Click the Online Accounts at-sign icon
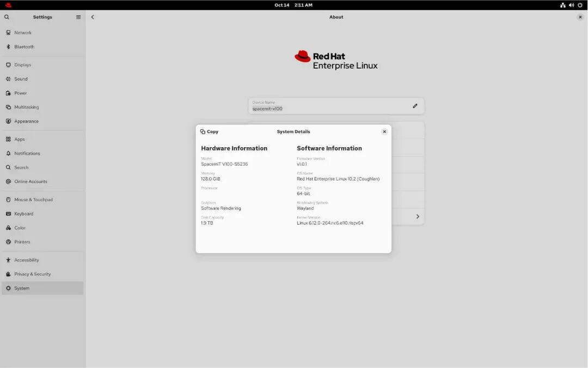This screenshot has width=588, height=368. 8,182
